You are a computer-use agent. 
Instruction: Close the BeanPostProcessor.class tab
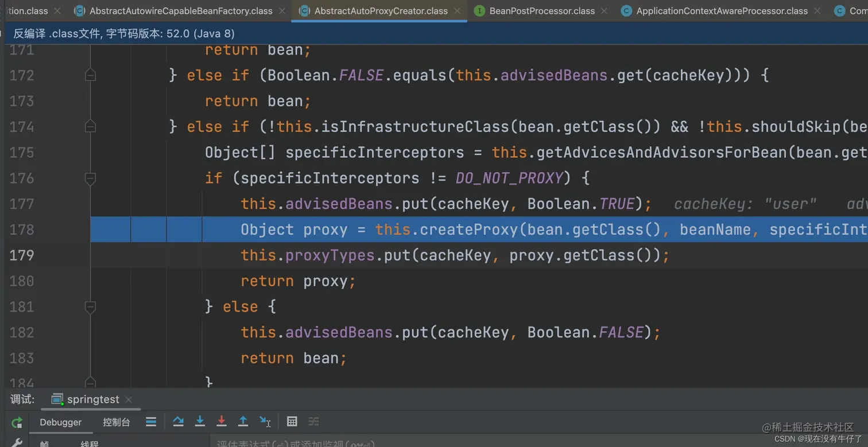pyautogui.click(x=604, y=11)
